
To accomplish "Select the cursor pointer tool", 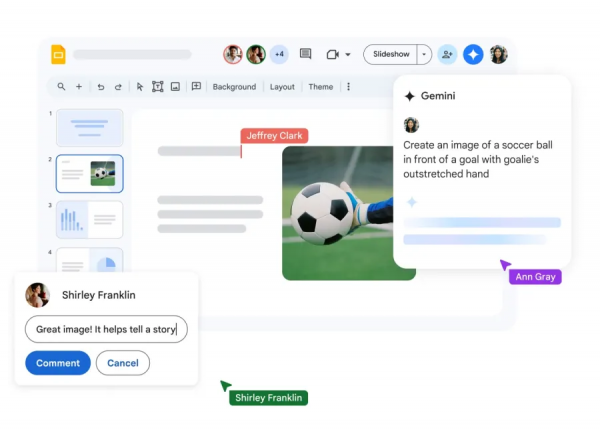I will point(140,87).
